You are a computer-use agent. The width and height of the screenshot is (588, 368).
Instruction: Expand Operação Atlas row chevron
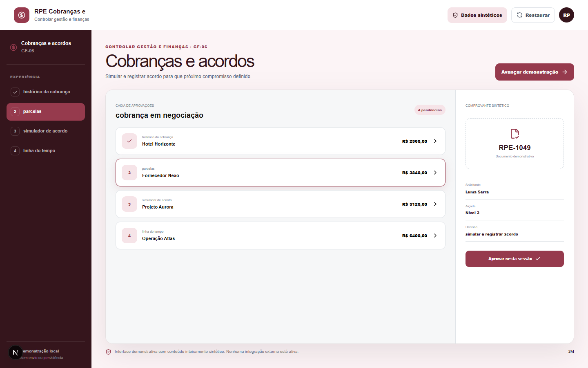[x=435, y=236]
